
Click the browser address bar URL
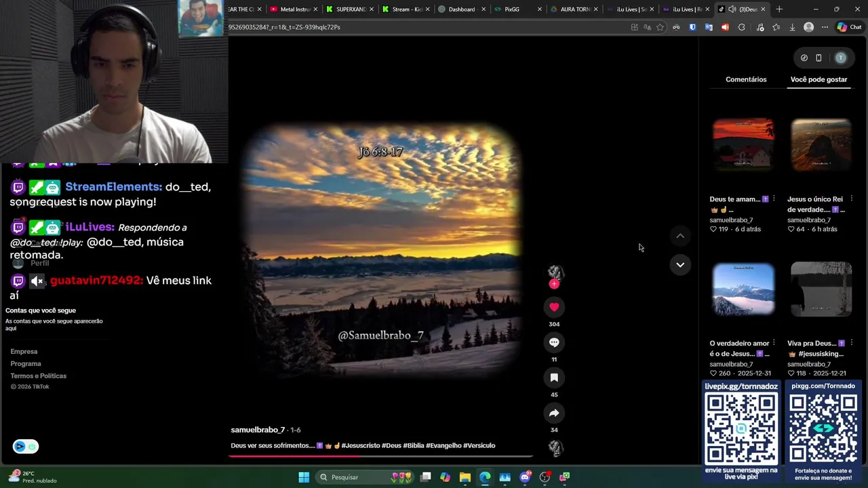click(285, 27)
